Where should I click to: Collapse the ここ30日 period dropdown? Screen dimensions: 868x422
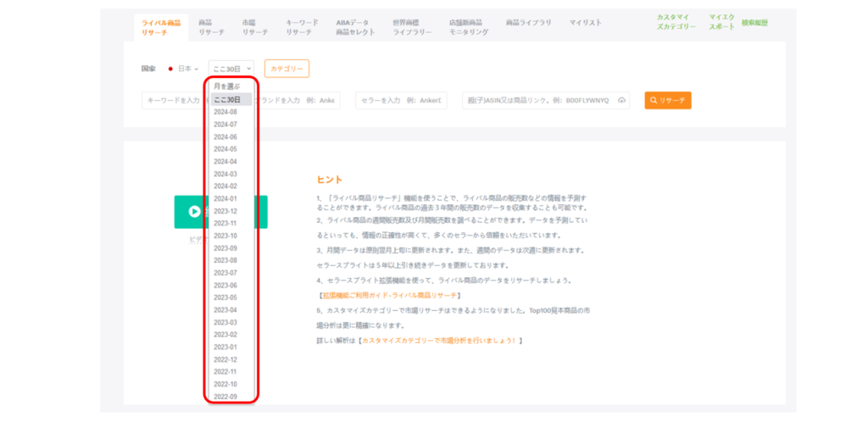click(x=231, y=69)
